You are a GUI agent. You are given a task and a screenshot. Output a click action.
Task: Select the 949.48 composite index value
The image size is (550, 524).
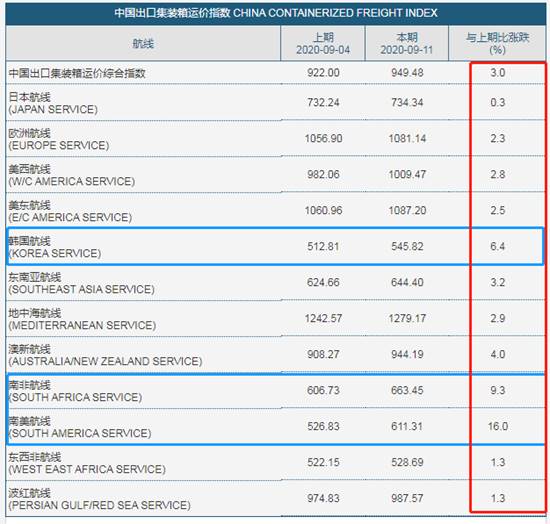pos(407,73)
